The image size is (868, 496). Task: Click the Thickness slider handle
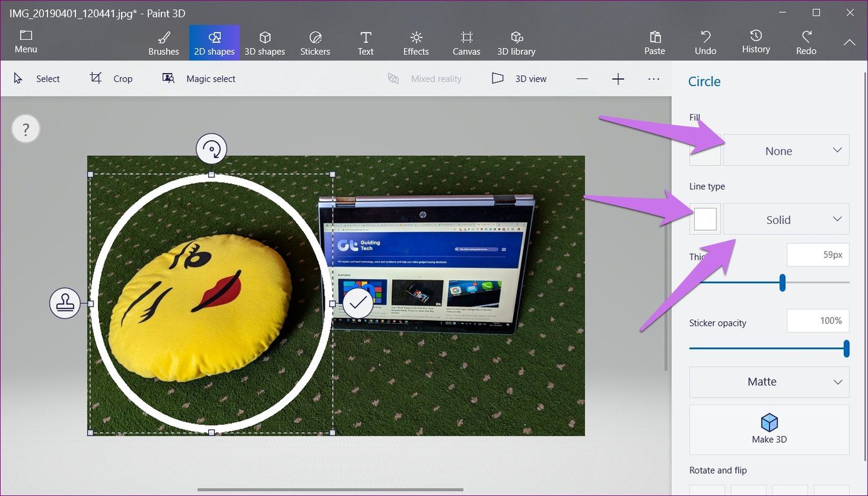tap(782, 283)
